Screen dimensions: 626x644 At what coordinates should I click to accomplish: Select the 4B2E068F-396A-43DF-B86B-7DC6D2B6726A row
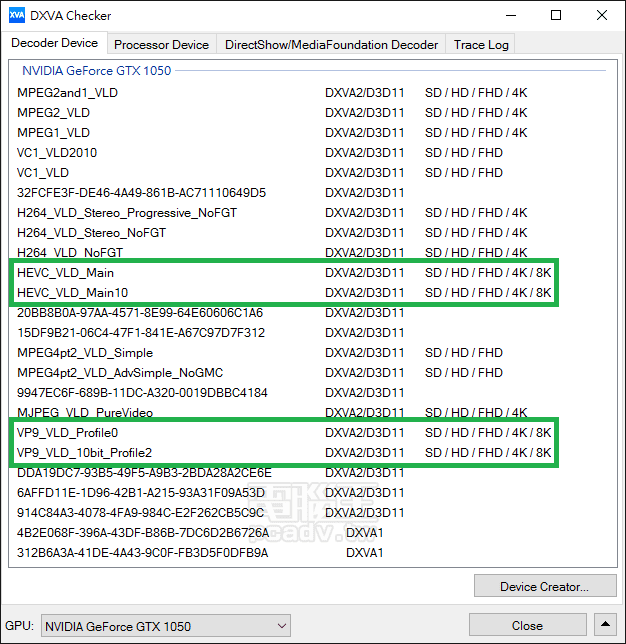click(x=313, y=533)
